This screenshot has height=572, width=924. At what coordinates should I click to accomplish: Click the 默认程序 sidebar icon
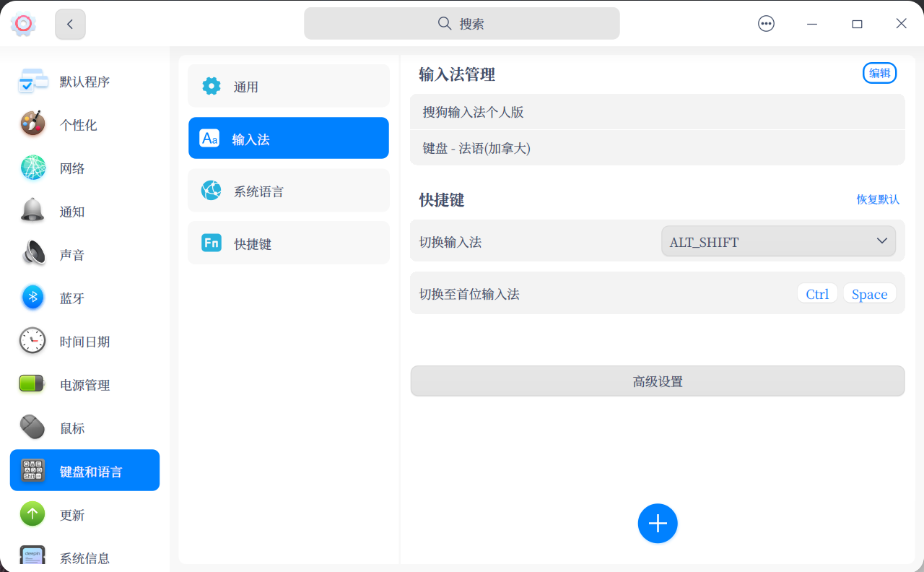32,82
